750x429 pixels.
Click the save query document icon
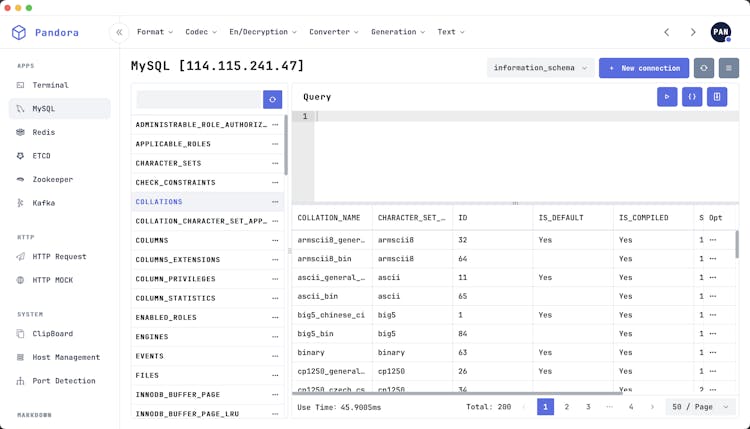click(716, 97)
